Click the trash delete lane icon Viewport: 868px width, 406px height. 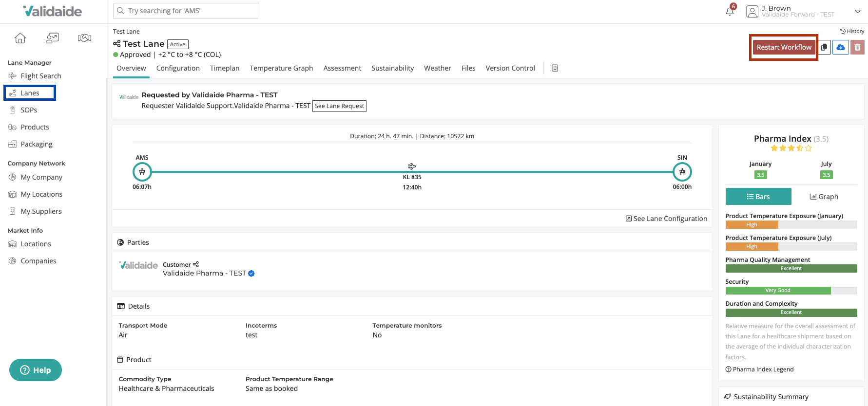click(857, 47)
